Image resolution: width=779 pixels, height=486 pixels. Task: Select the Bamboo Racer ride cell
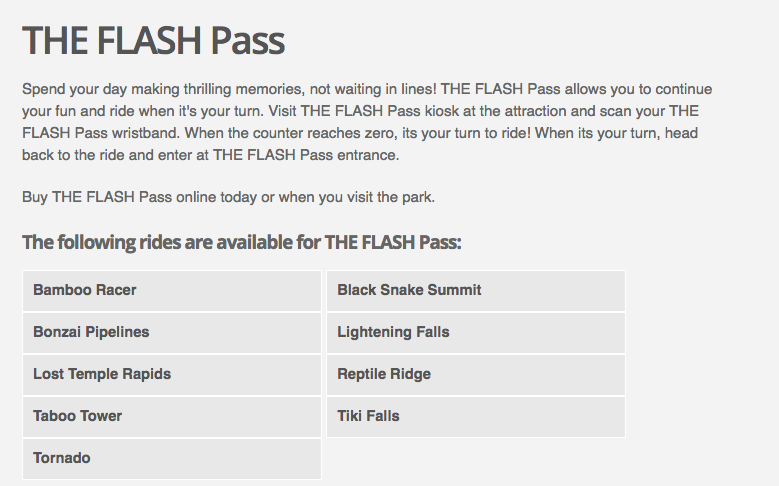[x=172, y=291]
